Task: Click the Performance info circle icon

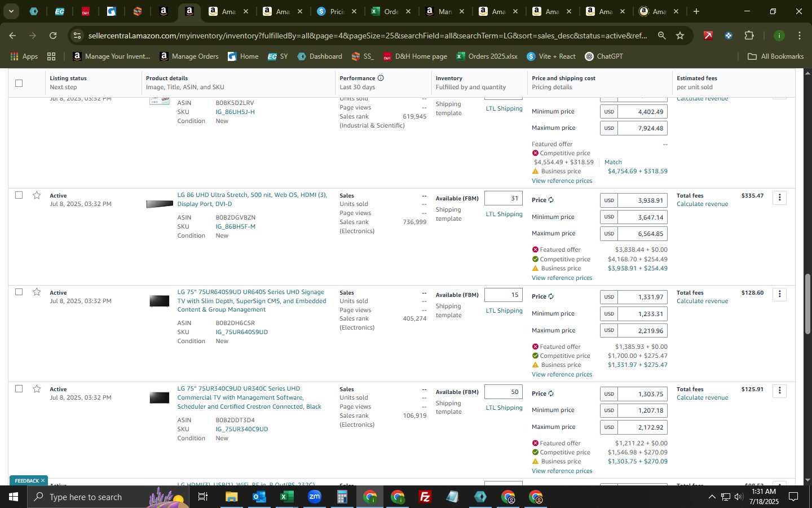Action: tap(381, 78)
